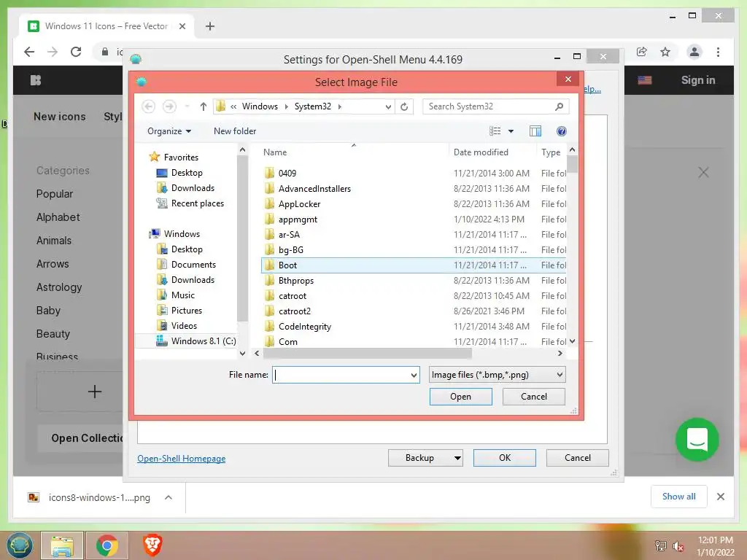Click the search magnifier in Search System32
This screenshot has width=747, height=560.
point(560,106)
